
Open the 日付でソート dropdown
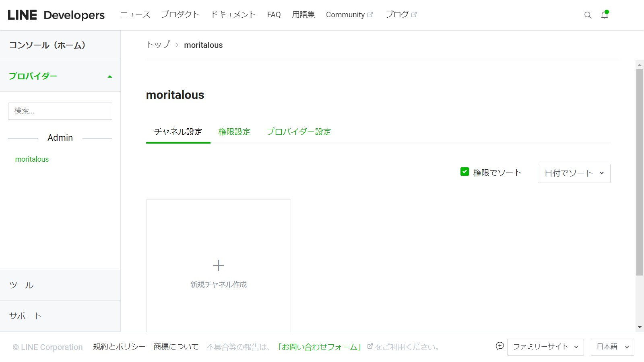(x=574, y=173)
